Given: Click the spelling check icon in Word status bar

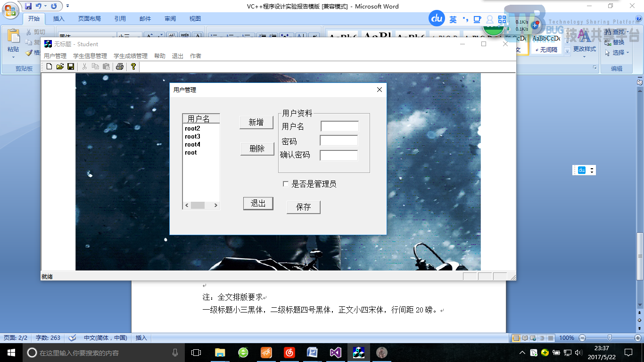Looking at the screenshot, I should click(x=72, y=337).
